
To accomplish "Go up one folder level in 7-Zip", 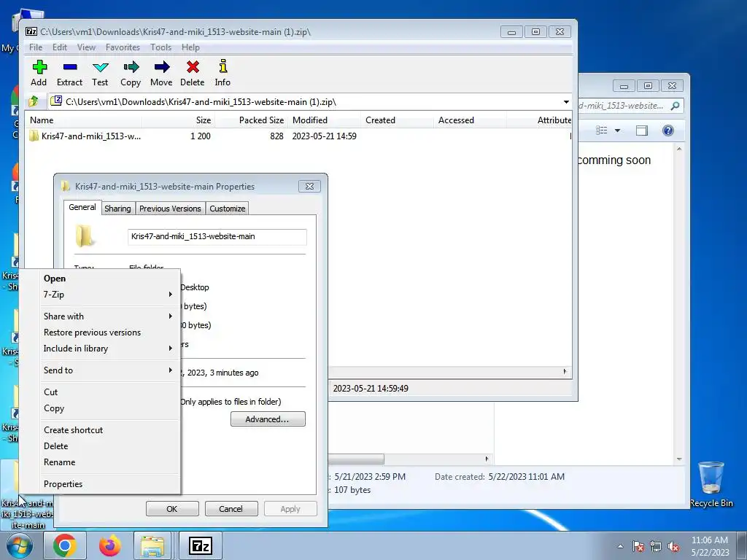I will click(34, 101).
